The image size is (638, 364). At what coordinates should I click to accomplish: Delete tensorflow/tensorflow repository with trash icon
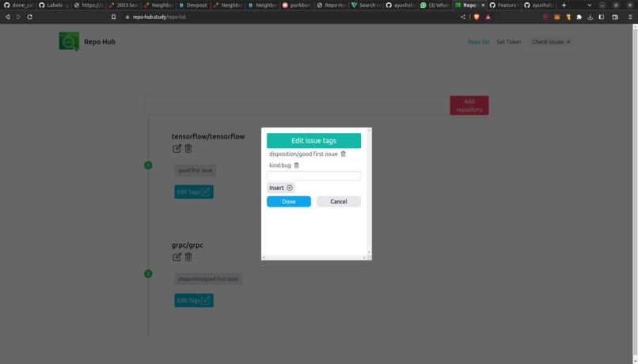(188, 149)
